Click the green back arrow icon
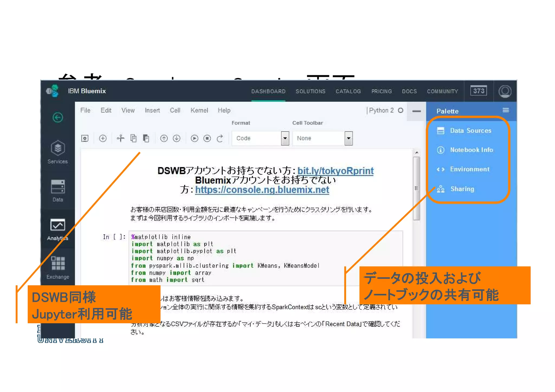The image size is (555, 392). (x=58, y=117)
